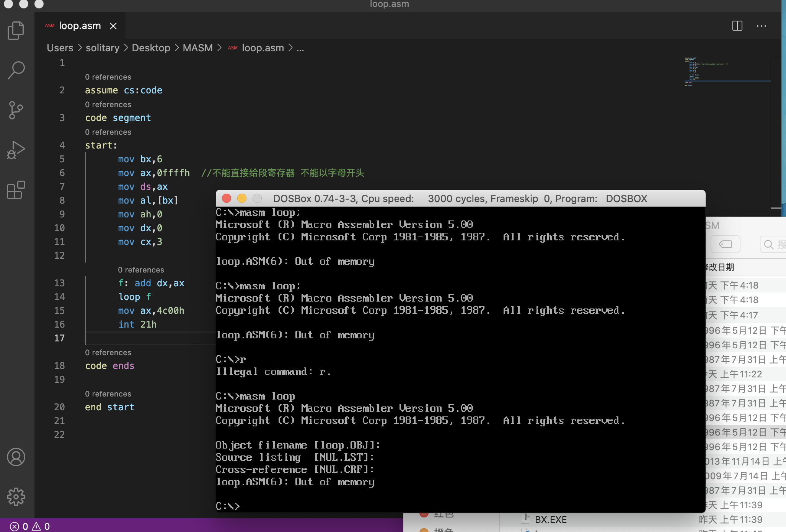Click 0 references above start label

108,132
